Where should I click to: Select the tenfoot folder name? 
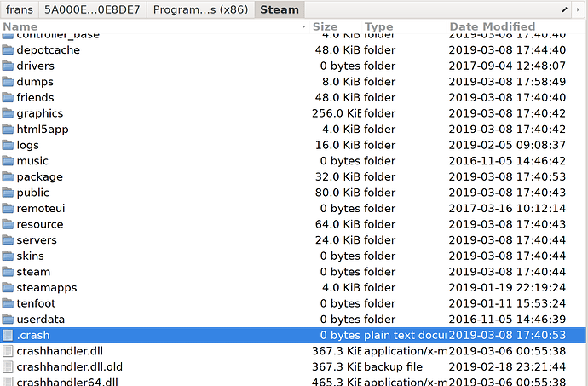pyautogui.click(x=36, y=303)
